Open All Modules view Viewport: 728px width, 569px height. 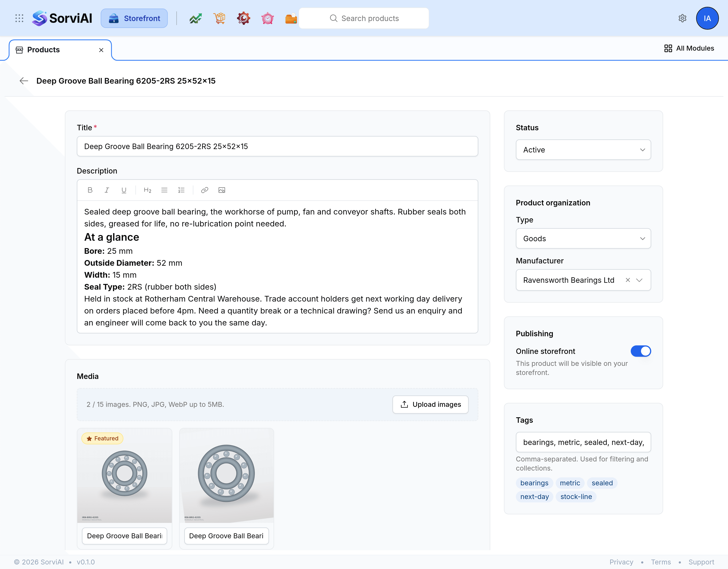tap(689, 48)
